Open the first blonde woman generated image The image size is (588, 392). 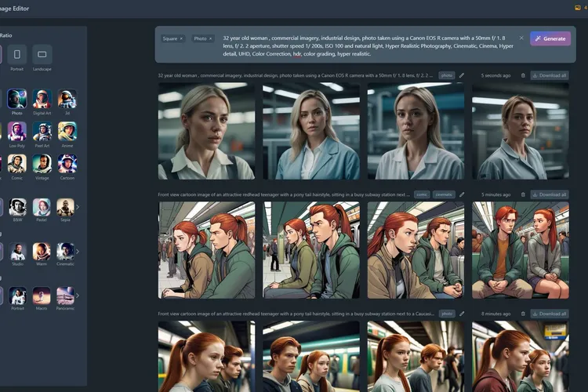[206, 131]
